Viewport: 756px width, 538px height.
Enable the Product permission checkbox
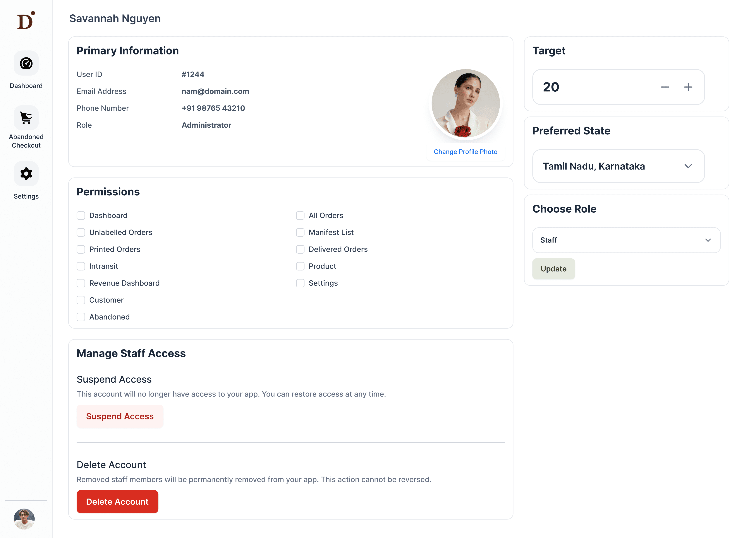pyautogui.click(x=300, y=266)
